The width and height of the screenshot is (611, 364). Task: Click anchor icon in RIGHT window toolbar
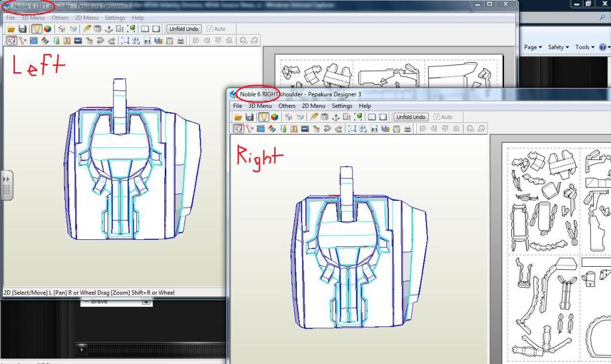[x=336, y=117]
